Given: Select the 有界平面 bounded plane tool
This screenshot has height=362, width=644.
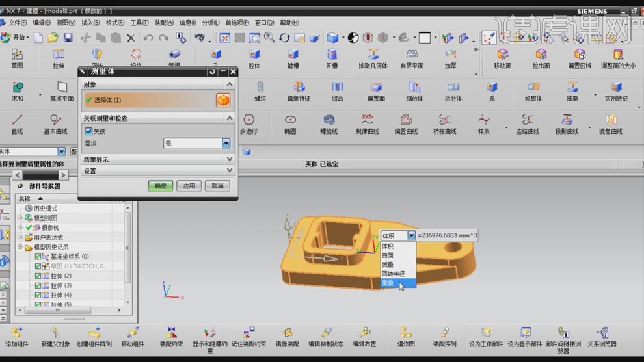Looking at the screenshot, I should coord(412,58).
